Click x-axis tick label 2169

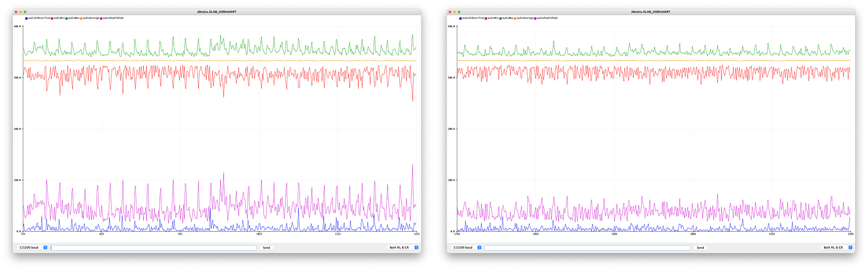pos(772,234)
